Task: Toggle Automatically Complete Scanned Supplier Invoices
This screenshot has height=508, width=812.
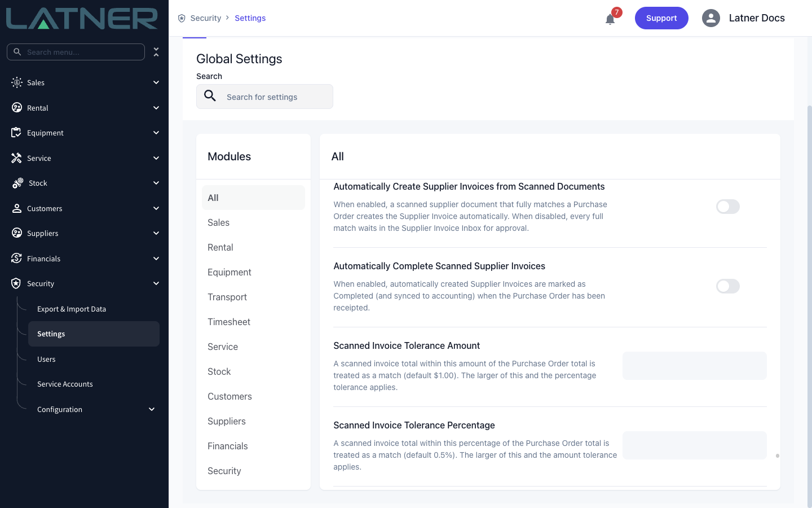Action: (727, 286)
